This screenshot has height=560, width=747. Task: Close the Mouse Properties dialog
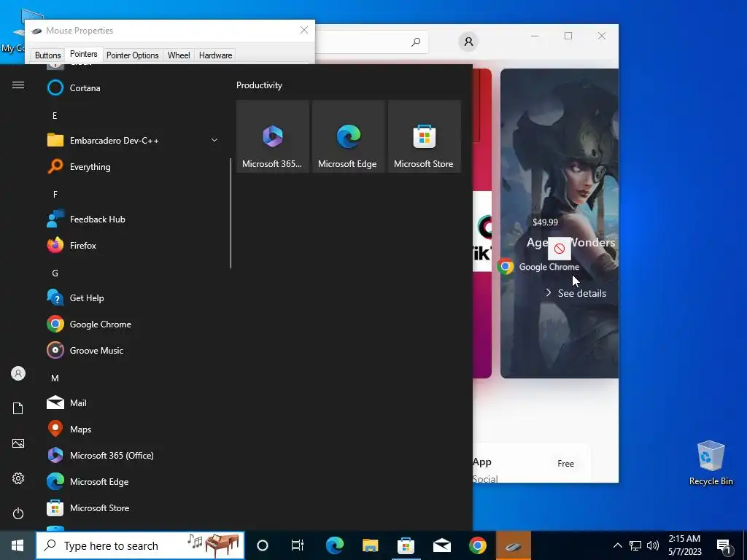[x=304, y=30]
